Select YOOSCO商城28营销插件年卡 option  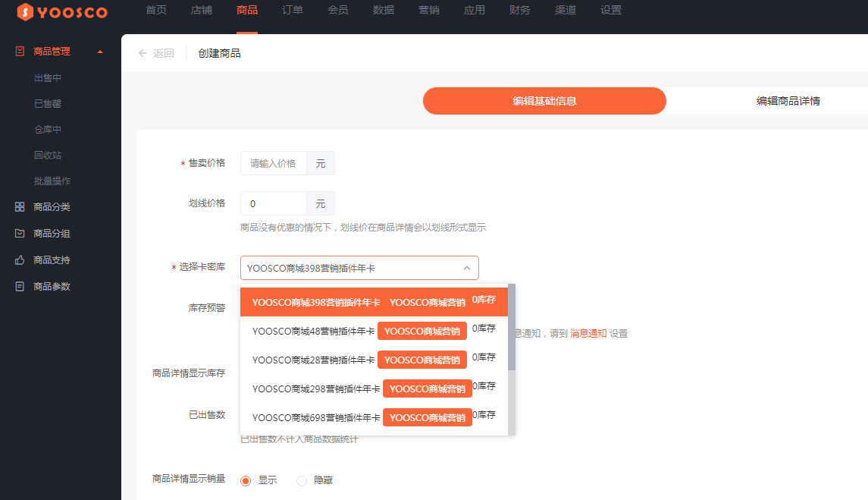point(374,360)
